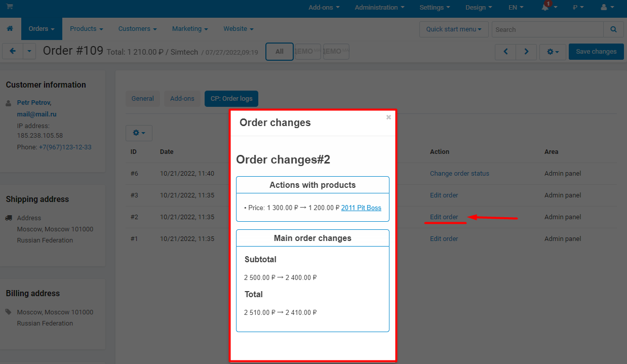Open the Settings menu

pyautogui.click(x=435, y=8)
